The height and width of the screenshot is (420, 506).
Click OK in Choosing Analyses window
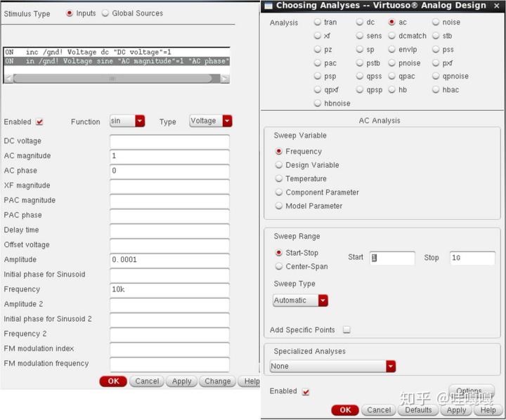(345, 410)
